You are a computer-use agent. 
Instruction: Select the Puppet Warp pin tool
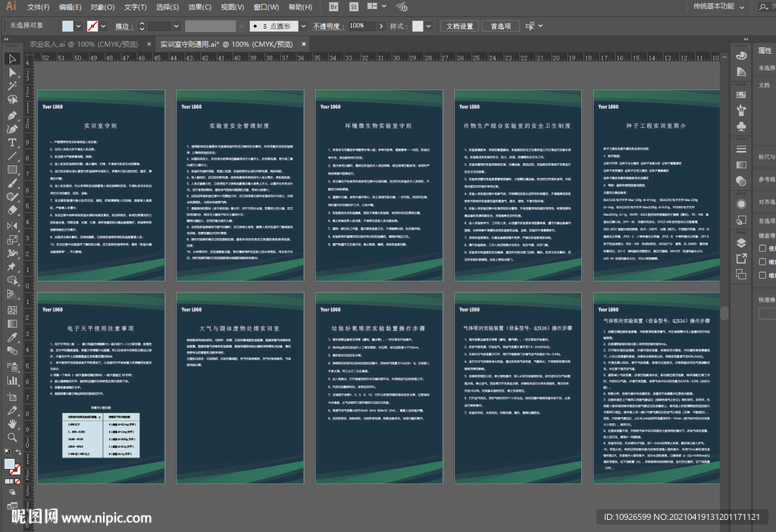(12, 267)
